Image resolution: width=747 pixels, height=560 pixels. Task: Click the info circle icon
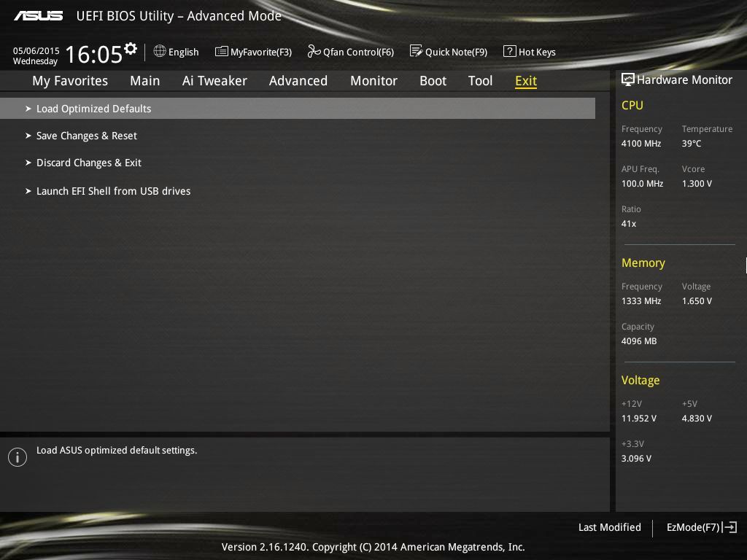coord(18,457)
